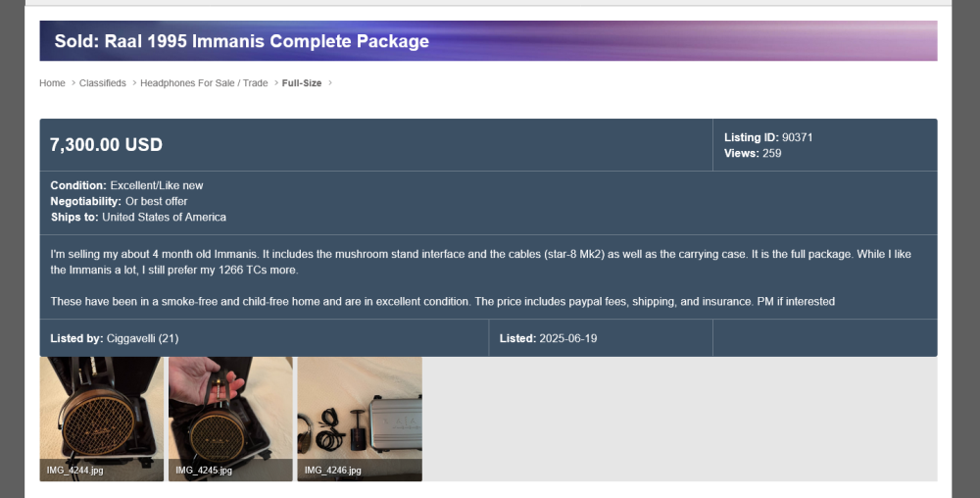Click the Condition Excellent/Like new line
This screenshot has height=498, width=980.
pyautogui.click(x=126, y=185)
